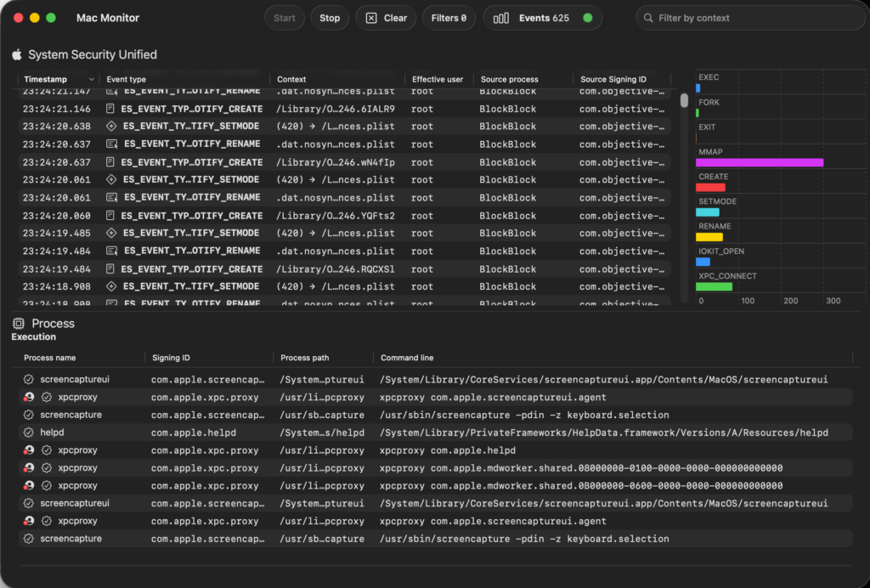
Task: Click the Signing ID column header
Action: point(171,358)
